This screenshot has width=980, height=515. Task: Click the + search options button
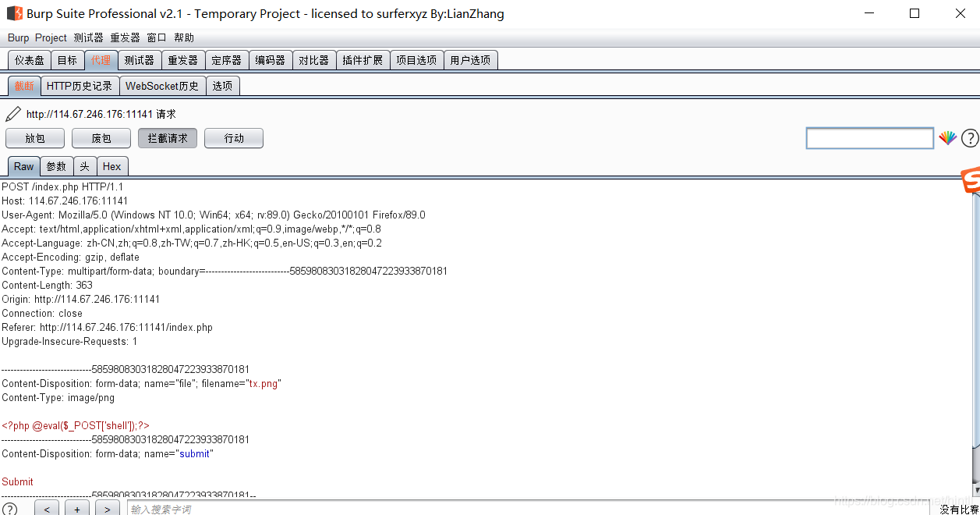[76, 509]
